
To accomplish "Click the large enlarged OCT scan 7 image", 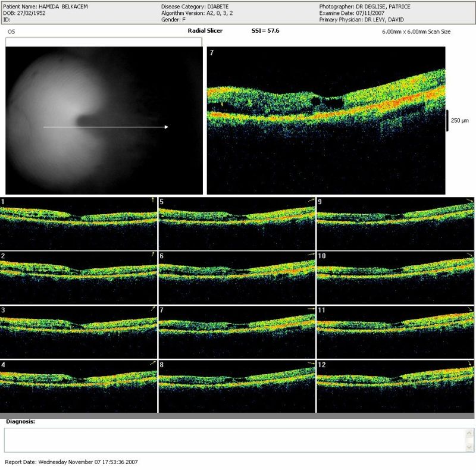I will point(325,120).
